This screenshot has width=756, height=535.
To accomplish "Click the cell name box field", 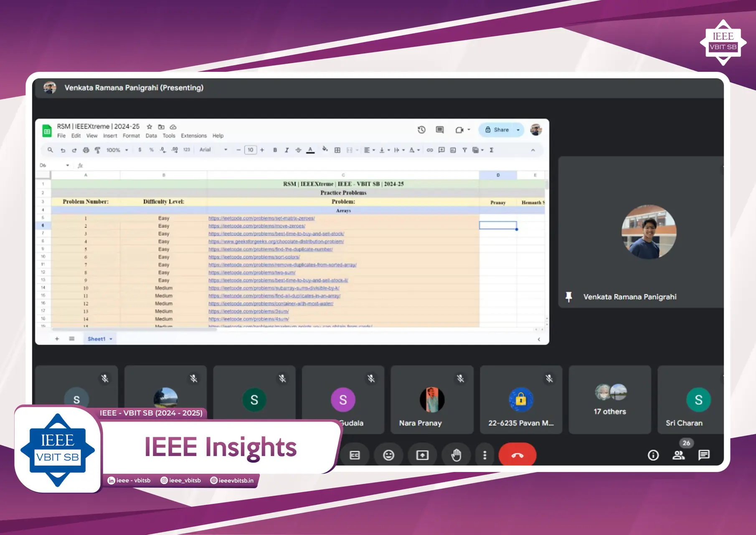I will click(x=52, y=165).
